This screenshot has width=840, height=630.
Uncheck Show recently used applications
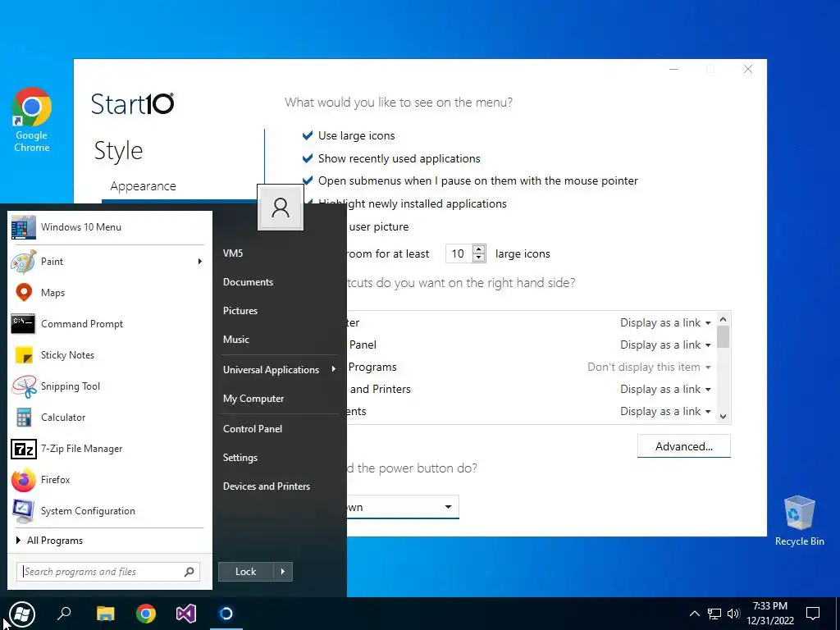308,158
